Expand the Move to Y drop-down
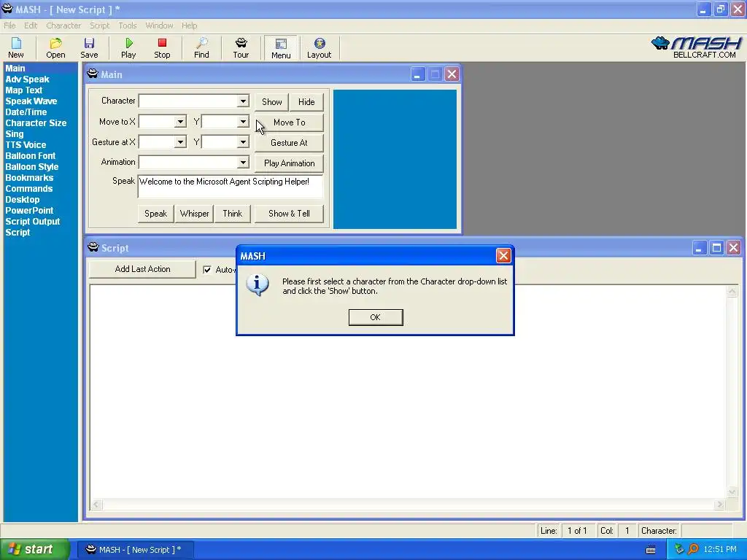The image size is (747, 560). [x=243, y=122]
